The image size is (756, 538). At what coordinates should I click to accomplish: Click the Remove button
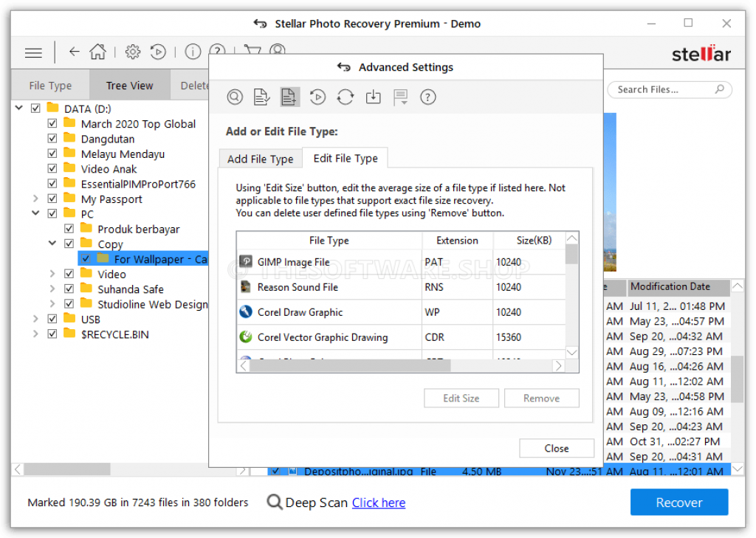(541, 399)
